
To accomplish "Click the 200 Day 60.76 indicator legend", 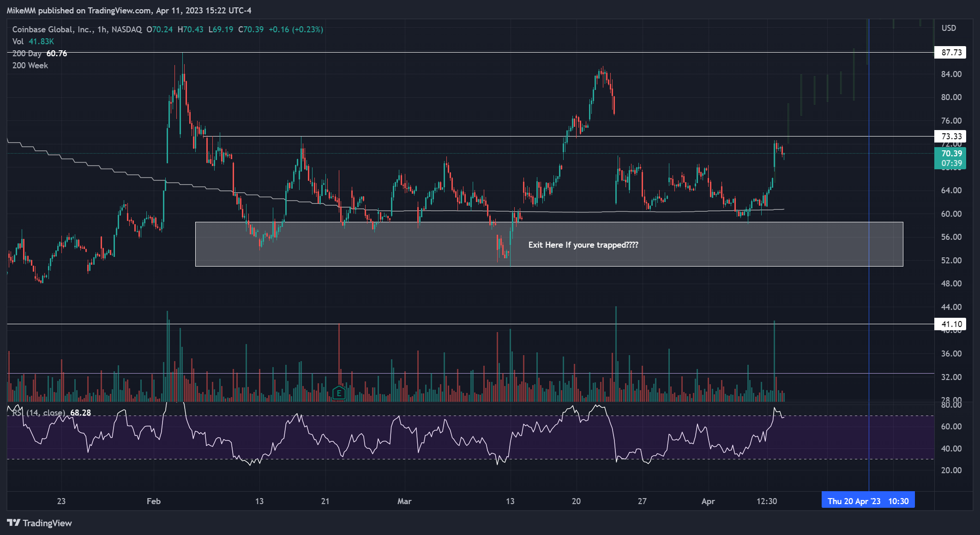I will [40, 53].
